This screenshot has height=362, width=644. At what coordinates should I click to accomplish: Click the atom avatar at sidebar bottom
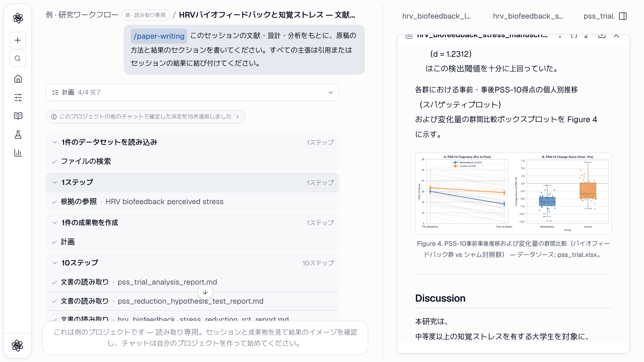pos(18,345)
